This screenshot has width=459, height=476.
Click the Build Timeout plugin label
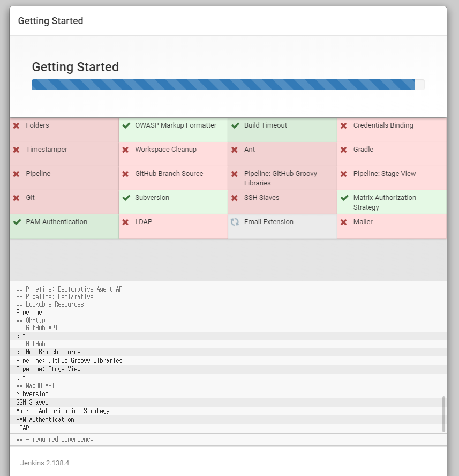click(x=266, y=125)
